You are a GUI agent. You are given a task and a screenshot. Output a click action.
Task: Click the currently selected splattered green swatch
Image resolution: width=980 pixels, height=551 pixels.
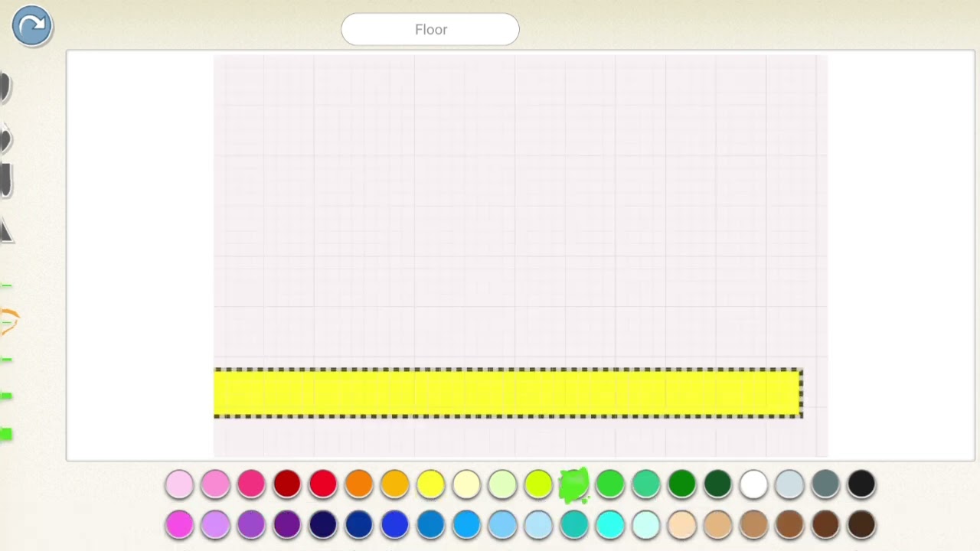574,485
